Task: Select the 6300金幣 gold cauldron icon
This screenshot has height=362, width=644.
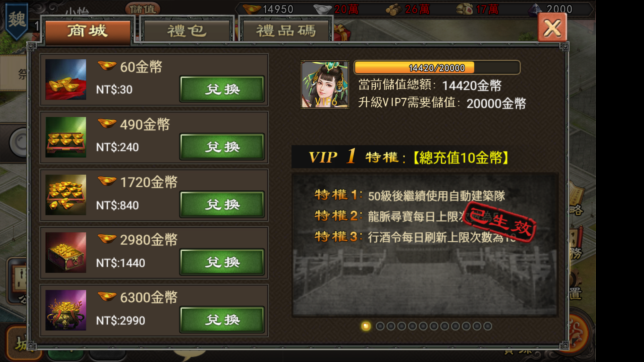Action: [x=66, y=310]
